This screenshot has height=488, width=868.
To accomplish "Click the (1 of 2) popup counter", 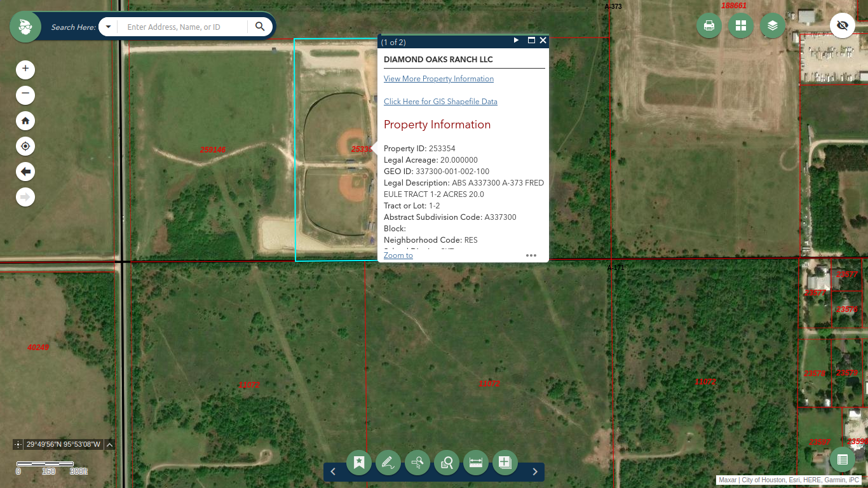I will [393, 43].
